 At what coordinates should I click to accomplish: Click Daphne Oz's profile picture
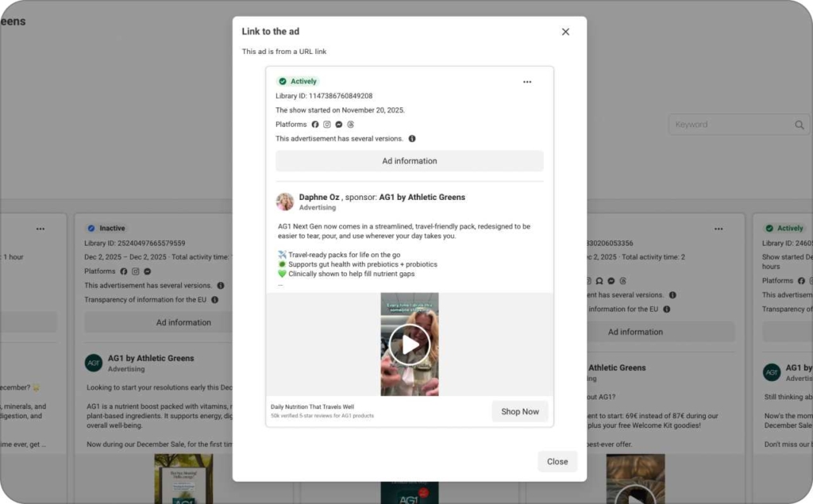tap(284, 201)
